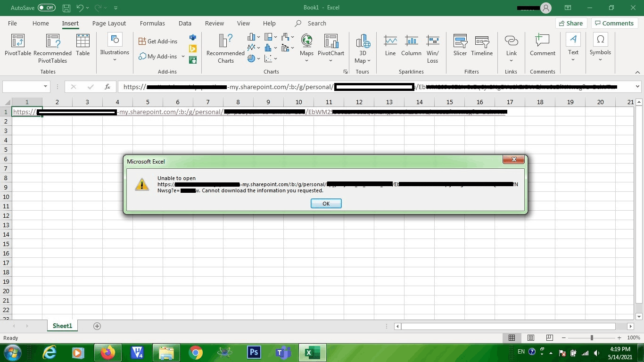This screenshot has height=362, width=644.
Task: Collapse the ribbon with the chevron
Action: 637,72
